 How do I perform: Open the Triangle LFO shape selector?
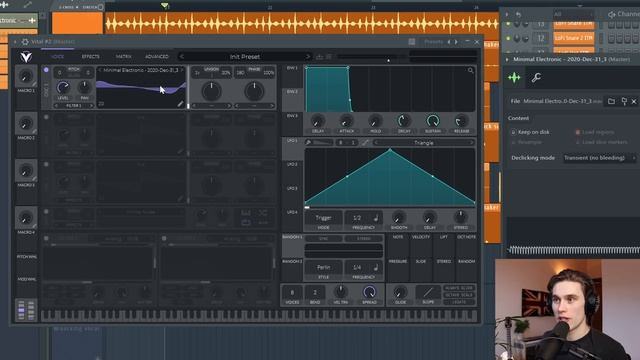pos(423,143)
